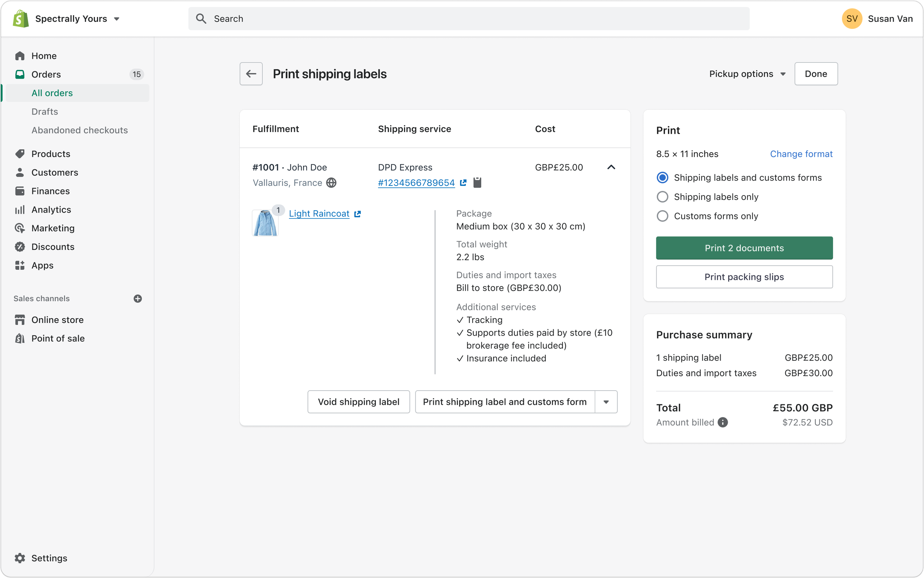The height and width of the screenshot is (578, 924).
Task: Click the Light Raincoat product thumbnail
Action: click(x=265, y=223)
